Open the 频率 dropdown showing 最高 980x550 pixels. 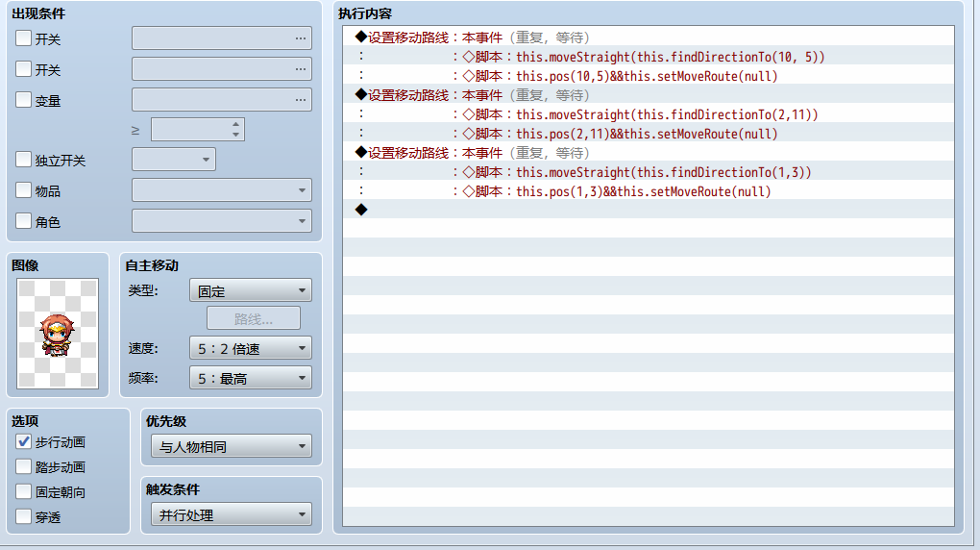click(x=251, y=378)
